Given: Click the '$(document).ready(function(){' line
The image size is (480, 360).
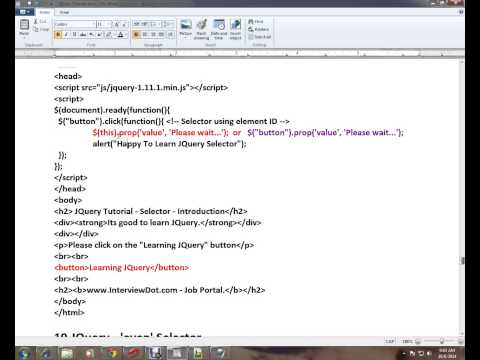Looking at the screenshot, I should click(x=112, y=110).
